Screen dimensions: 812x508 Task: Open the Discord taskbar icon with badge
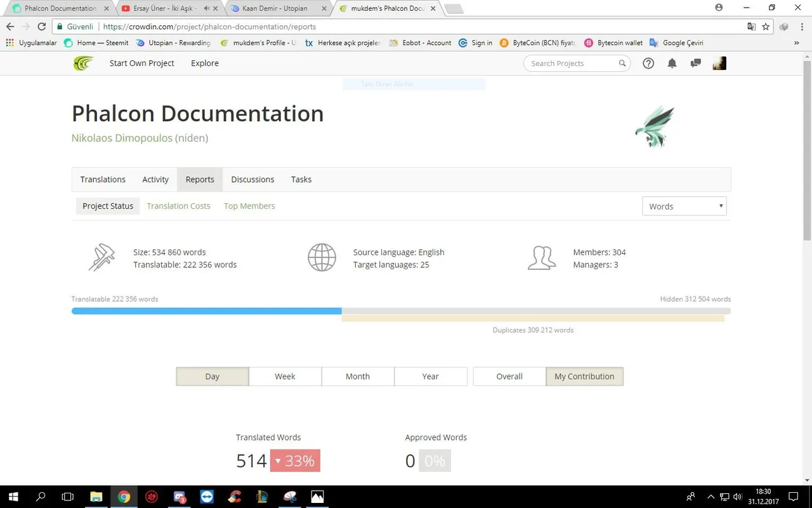179,497
